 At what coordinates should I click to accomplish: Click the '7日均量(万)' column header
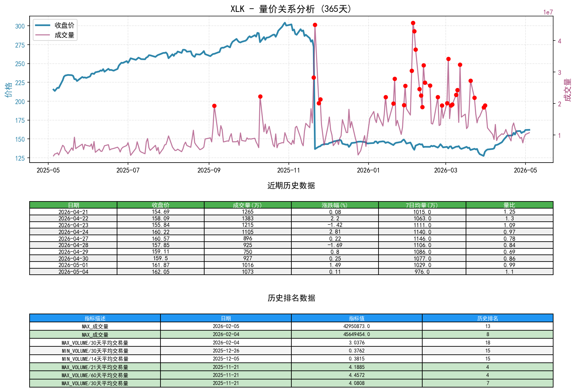point(422,205)
